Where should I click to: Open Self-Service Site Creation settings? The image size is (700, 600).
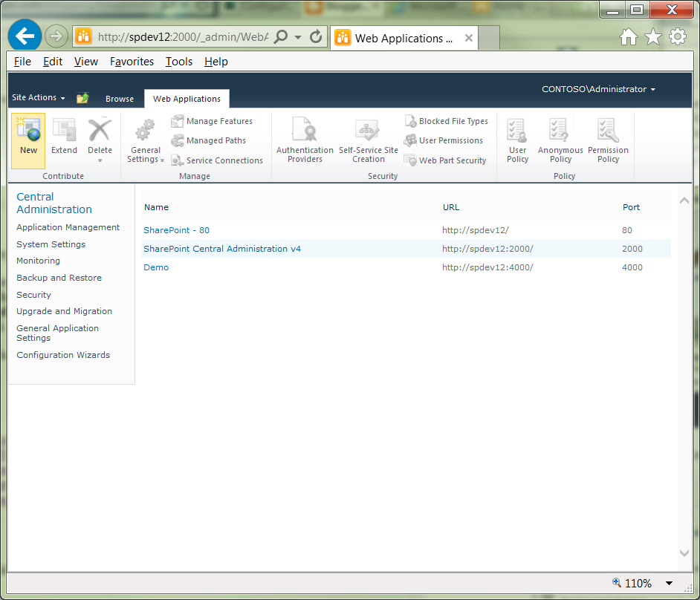point(368,140)
